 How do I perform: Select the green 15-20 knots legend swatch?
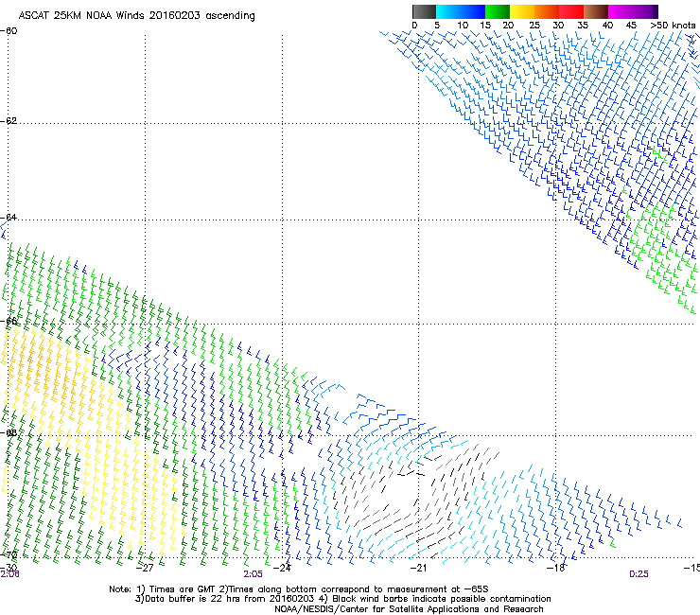(498, 11)
